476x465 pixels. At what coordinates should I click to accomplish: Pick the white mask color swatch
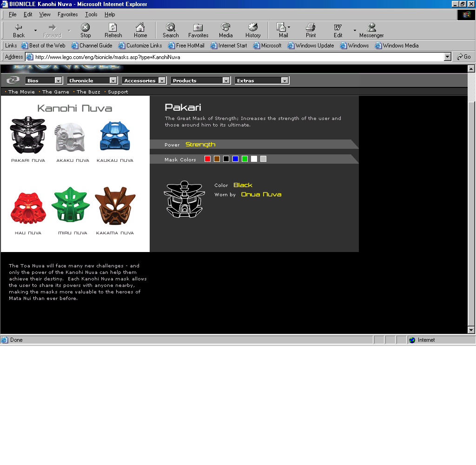[x=254, y=159]
